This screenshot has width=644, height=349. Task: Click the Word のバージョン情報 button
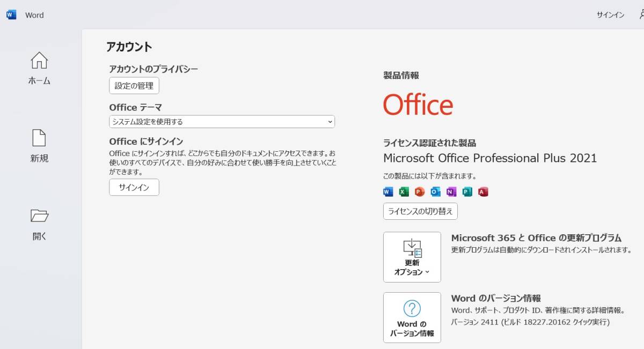click(x=412, y=317)
